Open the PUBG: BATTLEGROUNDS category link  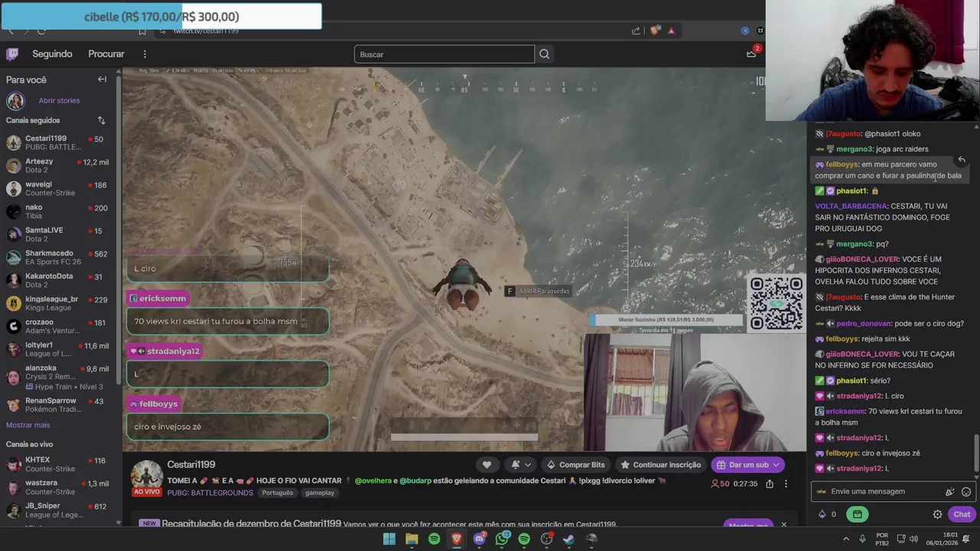[x=210, y=493]
